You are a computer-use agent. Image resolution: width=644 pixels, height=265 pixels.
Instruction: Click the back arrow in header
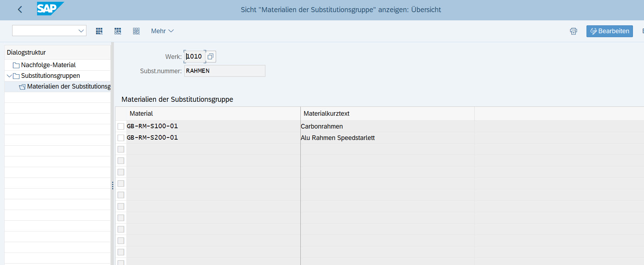point(20,10)
